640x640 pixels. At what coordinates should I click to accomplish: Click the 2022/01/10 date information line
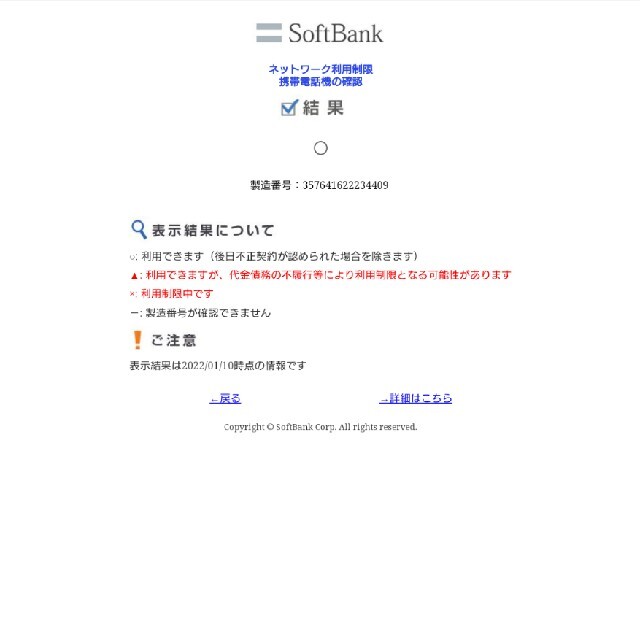tap(218, 366)
